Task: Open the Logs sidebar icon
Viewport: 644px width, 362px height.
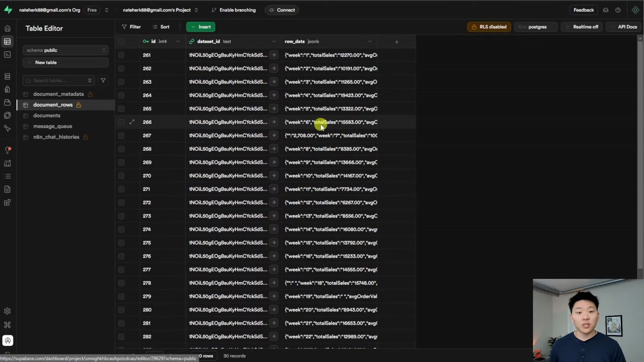Action: click(x=7, y=176)
